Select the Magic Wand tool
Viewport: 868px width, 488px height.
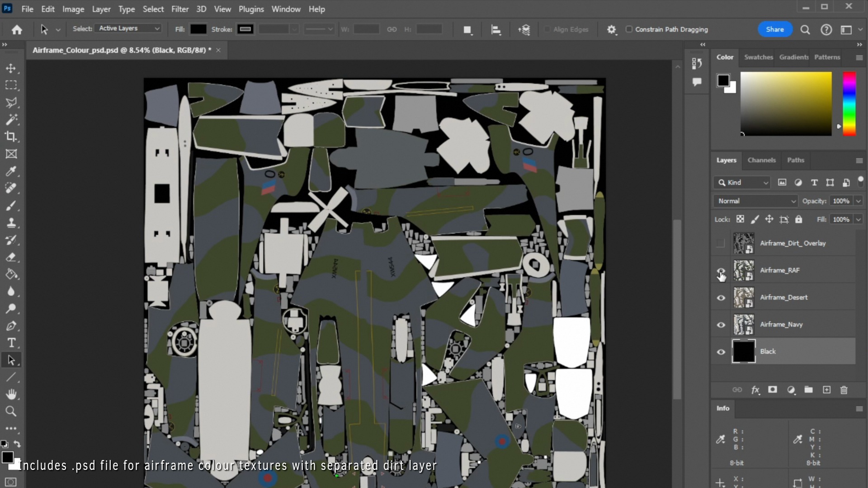[11, 120]
